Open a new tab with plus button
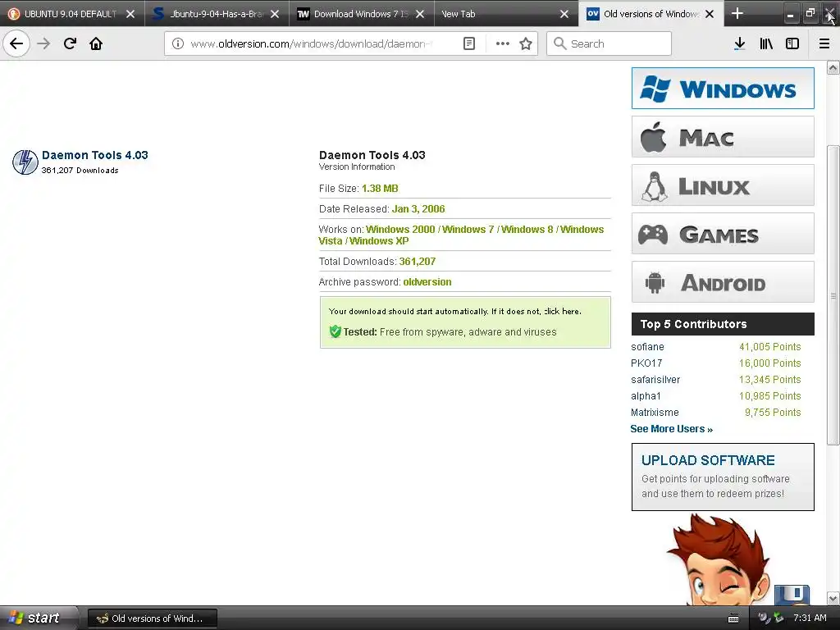 point(737,13)
